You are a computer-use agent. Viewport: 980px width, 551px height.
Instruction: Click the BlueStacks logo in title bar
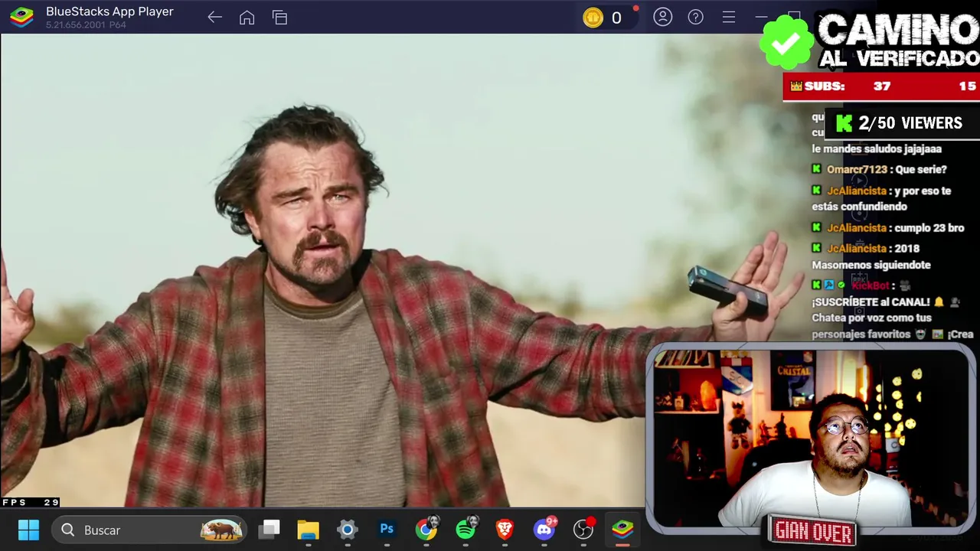pos(21,17)
